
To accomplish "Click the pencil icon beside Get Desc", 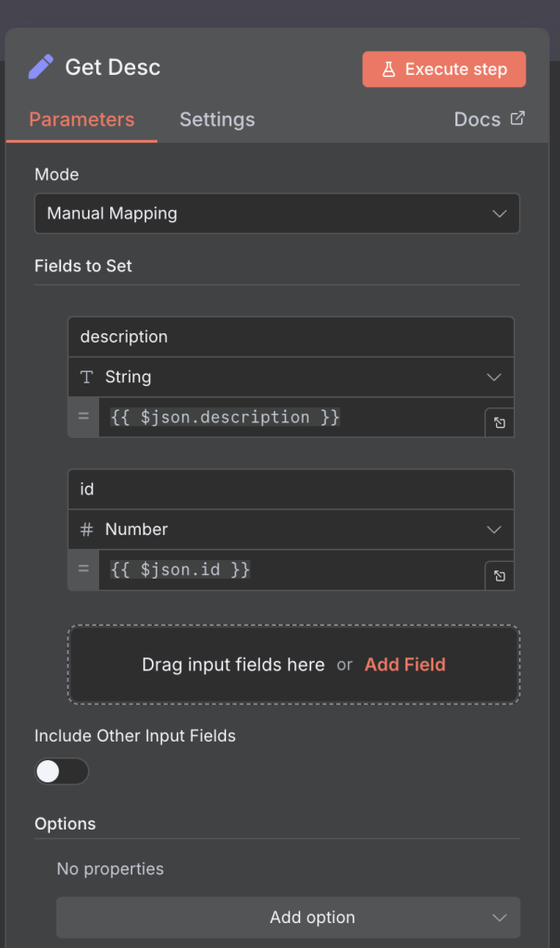I will pos(41,68).
